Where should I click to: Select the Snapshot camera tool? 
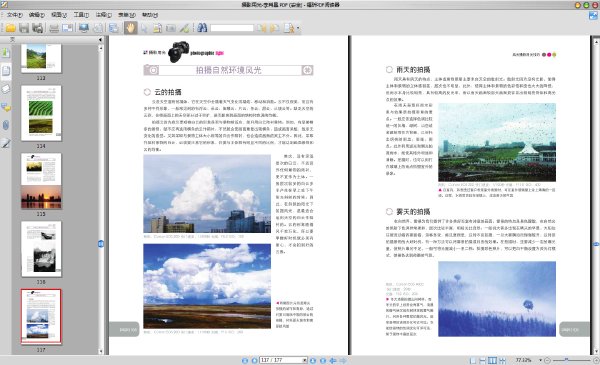click(171, 28)
